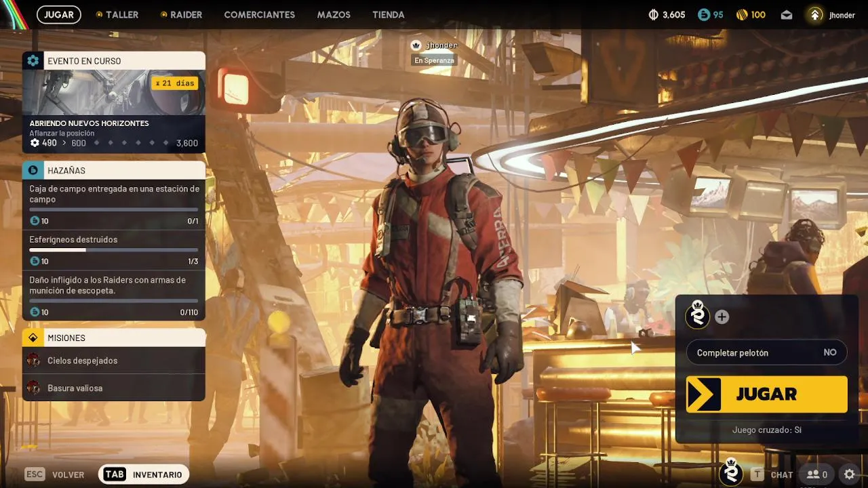Click the 3,605 coin currency icon
The width and height of the screenshot is (868, 488).
(x=654, y=15)
